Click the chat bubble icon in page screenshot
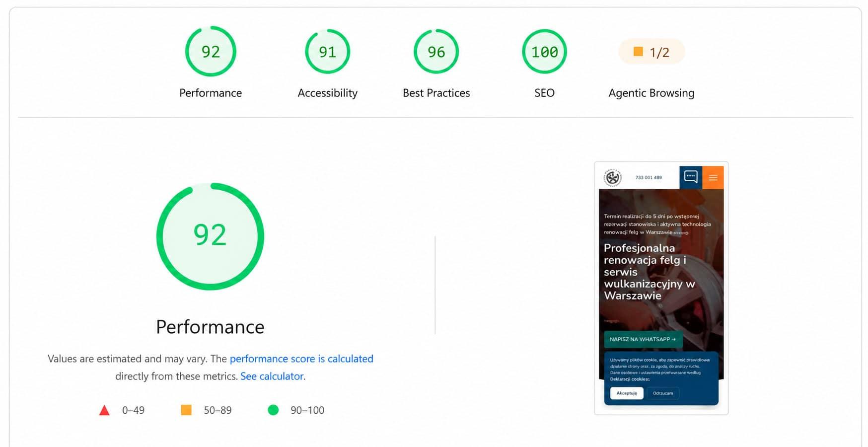Image resolution: width=868 pixels, height=447 pixels. click(x=691, y=177)
